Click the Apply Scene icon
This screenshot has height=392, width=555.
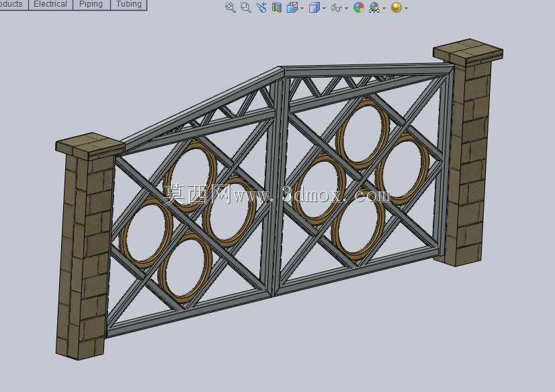coord(374,7)
